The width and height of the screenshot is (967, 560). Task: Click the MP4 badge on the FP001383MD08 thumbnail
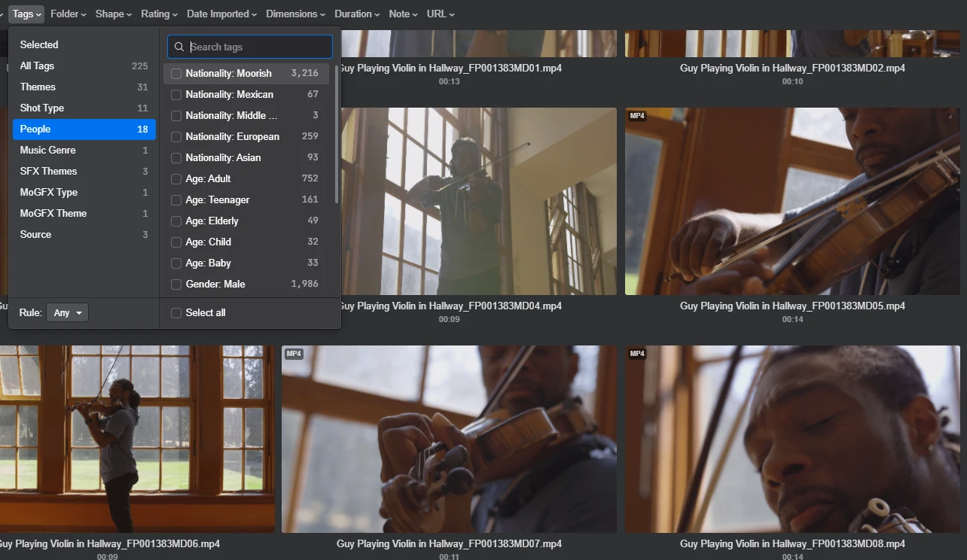point(637,354)
